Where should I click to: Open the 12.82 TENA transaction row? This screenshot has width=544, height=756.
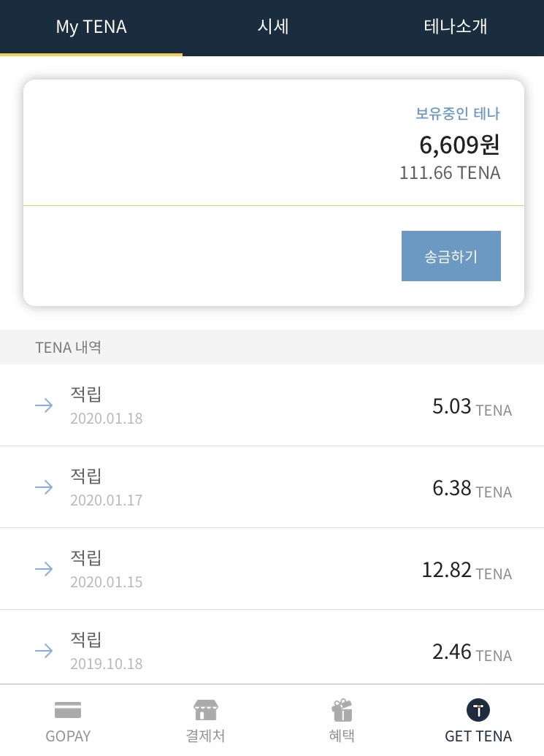pyautogui.click(x=272, y=569)
